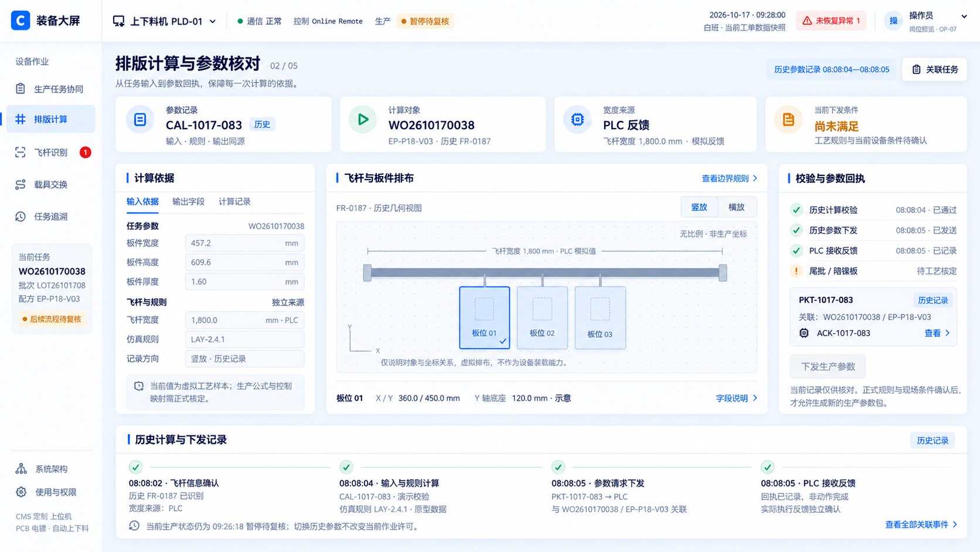Switch to the 计算记录 tab
The height and width of the screenshot is (552, 980).
234,202
